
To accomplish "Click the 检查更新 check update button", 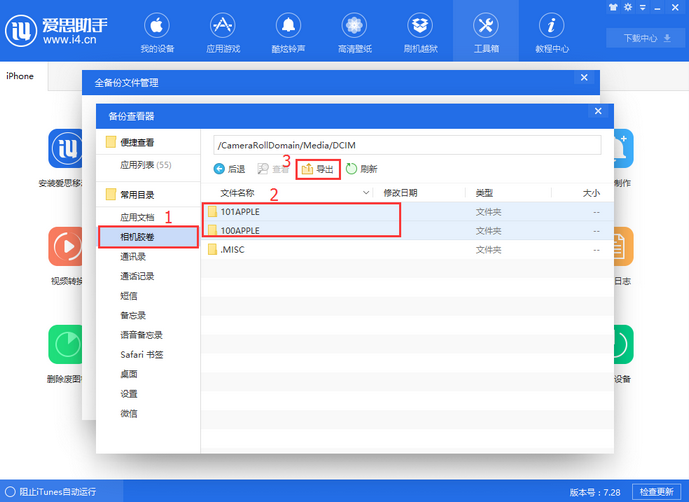I will (656, 492).
